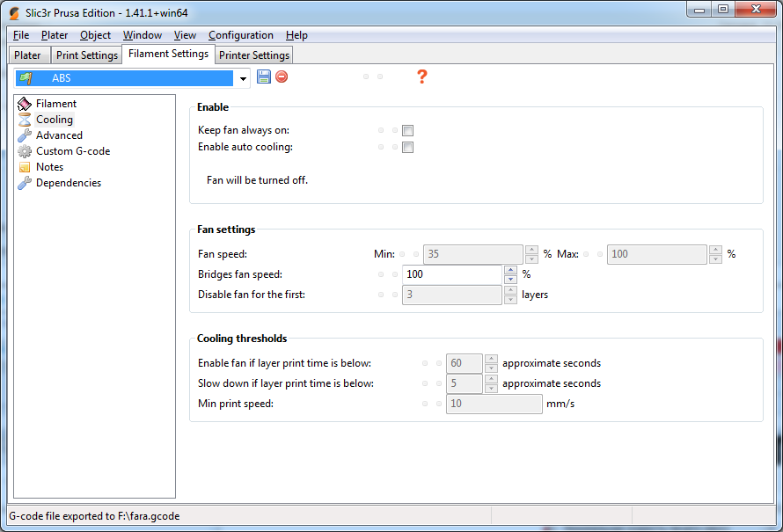Click the Min fan speed field
The width and height of the screenshot is (783, 532).
click(473, 254)
